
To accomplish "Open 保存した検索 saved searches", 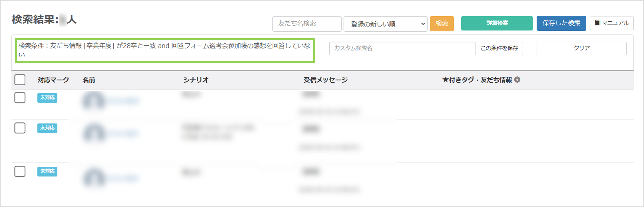I will (561, 23).
